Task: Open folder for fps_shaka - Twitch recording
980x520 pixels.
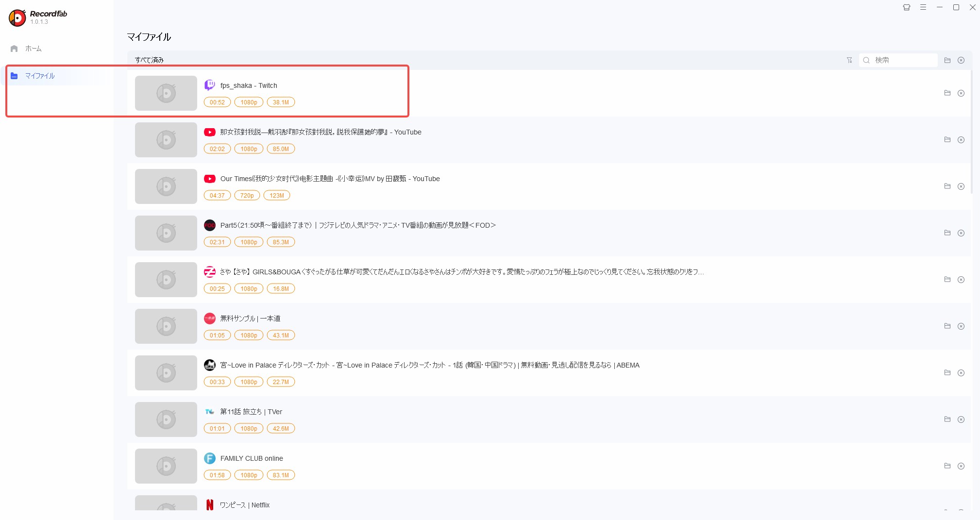Action: pos(947,93)
